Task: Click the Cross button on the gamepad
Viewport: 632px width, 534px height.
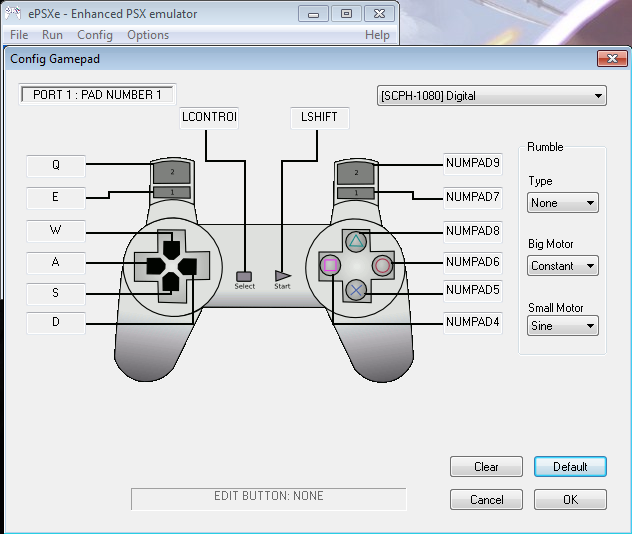Action: click(356, 290)
